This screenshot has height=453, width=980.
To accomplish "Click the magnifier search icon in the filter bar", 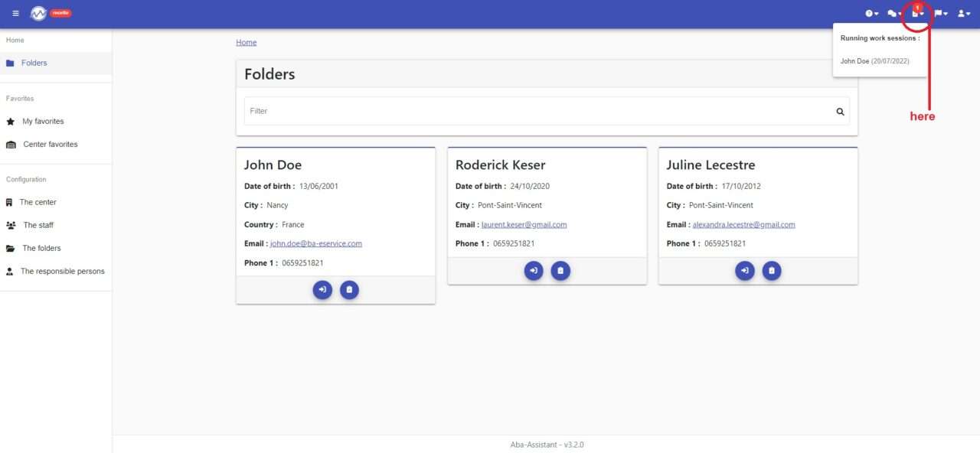I will pyautogui.click(x=840, y=111).
